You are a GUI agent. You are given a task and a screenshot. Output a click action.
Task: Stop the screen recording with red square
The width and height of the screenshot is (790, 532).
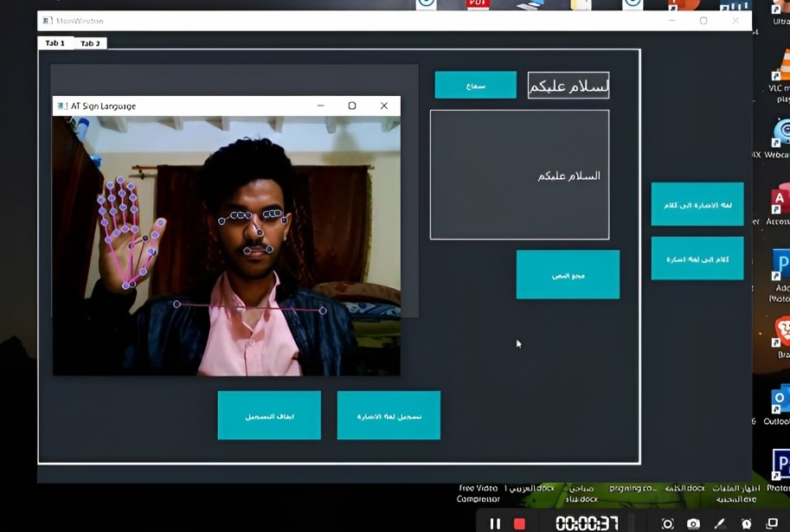pyautogui.click(x=519, y=524)
